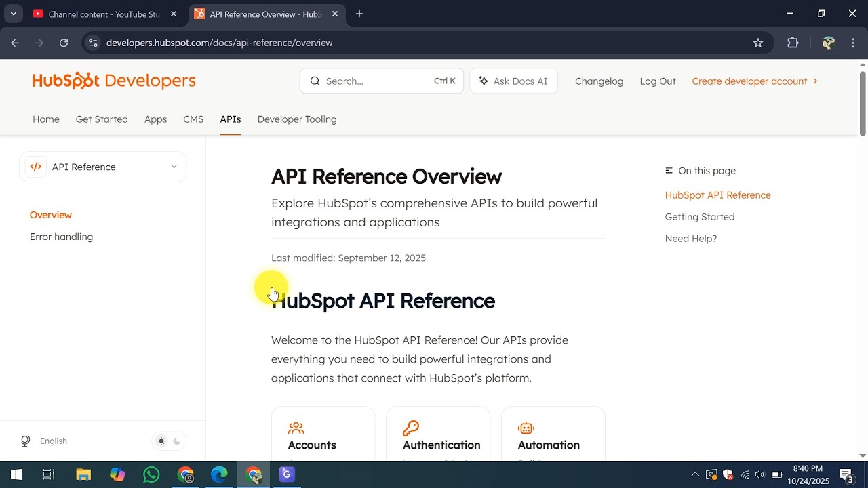Open the Developer Tooling nav tab
The image size is (868, 488).
297,119
